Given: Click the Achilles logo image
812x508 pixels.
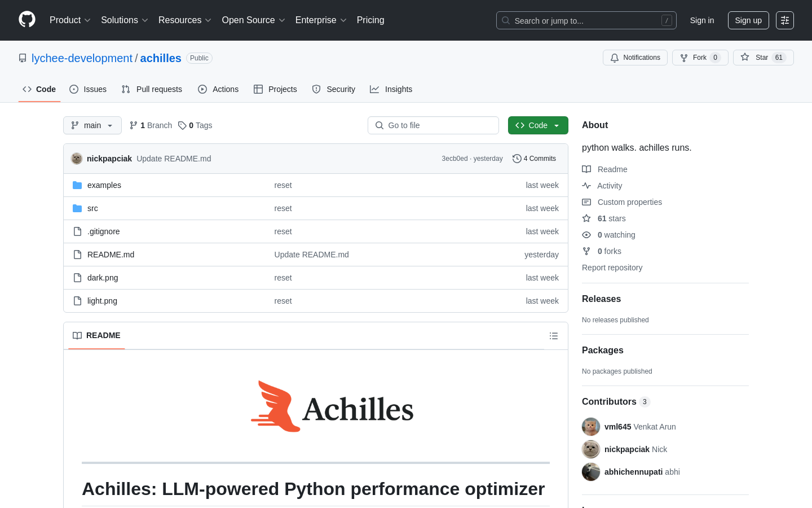Looking at the screenshot, I should (x=333, y=406).
